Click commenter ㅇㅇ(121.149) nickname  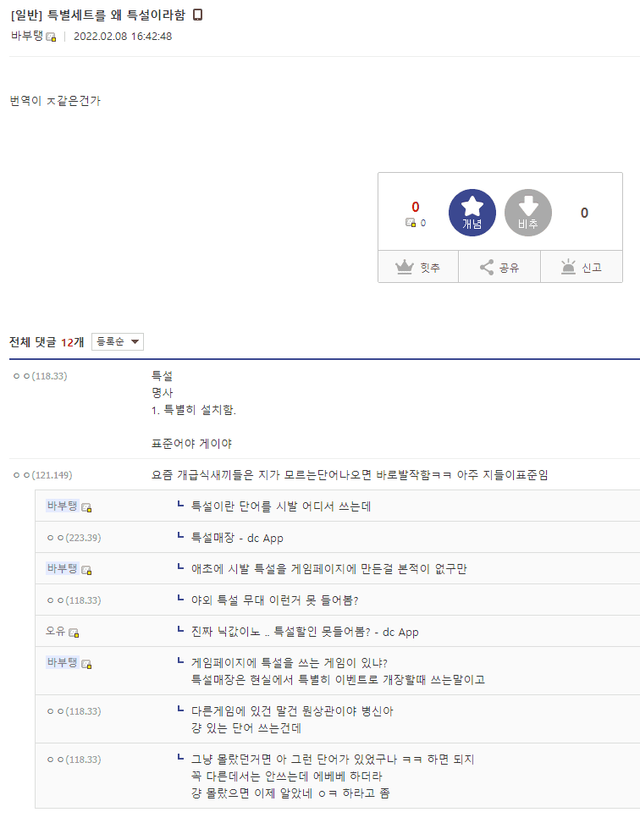click(x=42, y=475)
